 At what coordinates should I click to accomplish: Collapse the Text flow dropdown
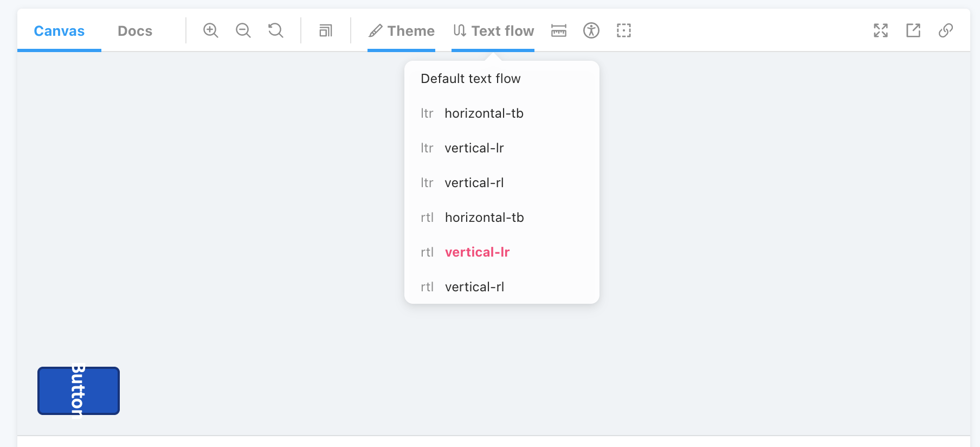(x=493, y=31)
